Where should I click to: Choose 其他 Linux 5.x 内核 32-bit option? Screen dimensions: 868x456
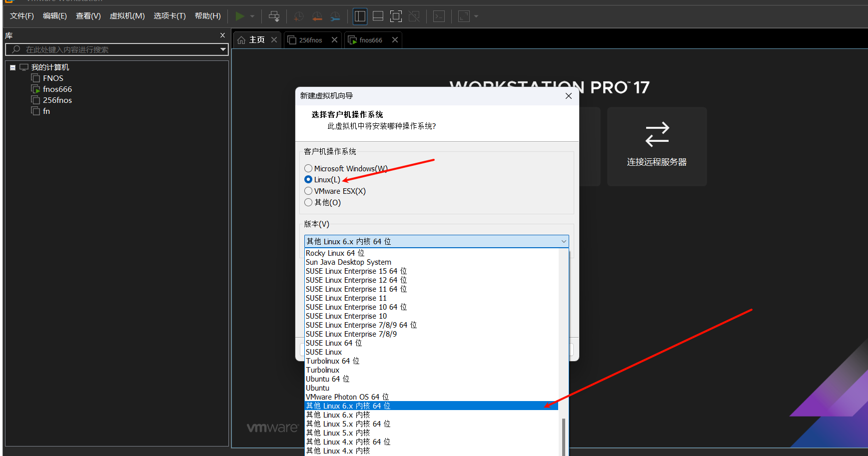(x=431, y=433)
